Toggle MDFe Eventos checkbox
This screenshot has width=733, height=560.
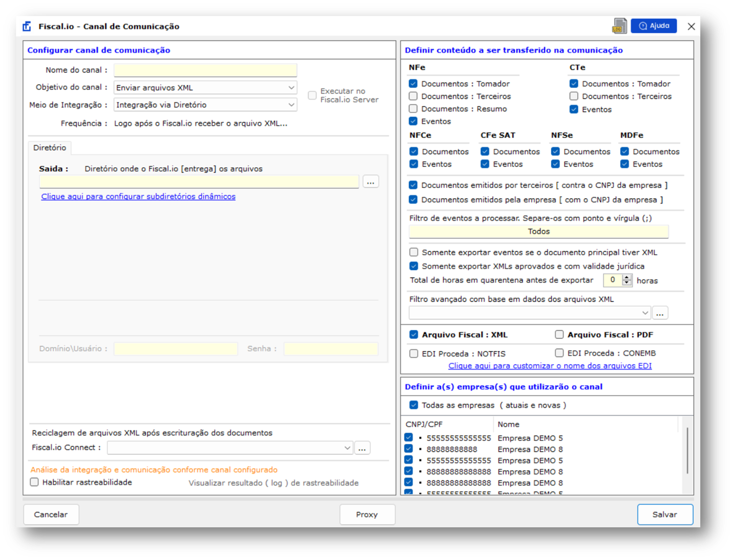tap(624, 164)
